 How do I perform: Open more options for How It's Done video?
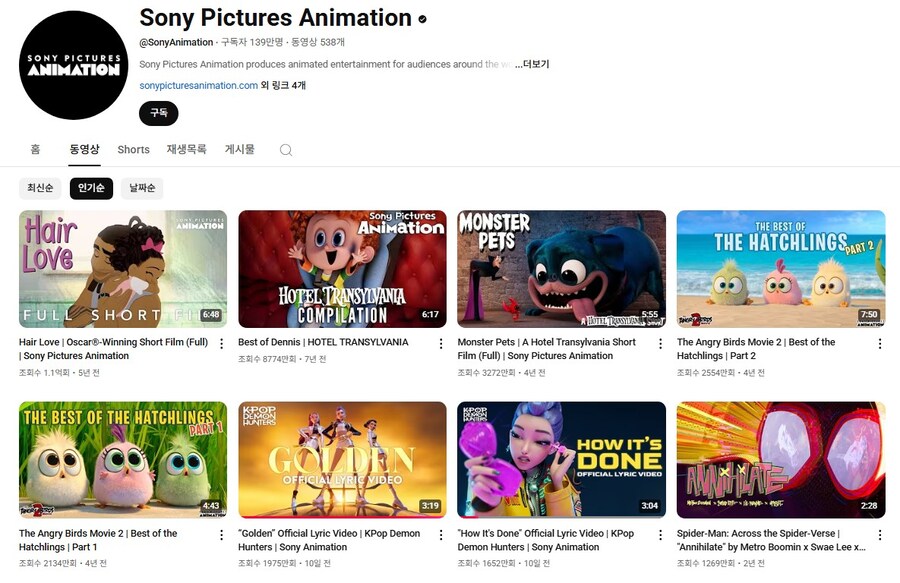pyautogui.click(x=660, y=535)
